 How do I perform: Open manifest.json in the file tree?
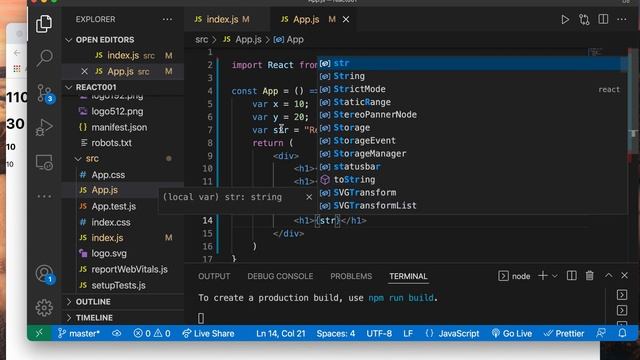119,127
